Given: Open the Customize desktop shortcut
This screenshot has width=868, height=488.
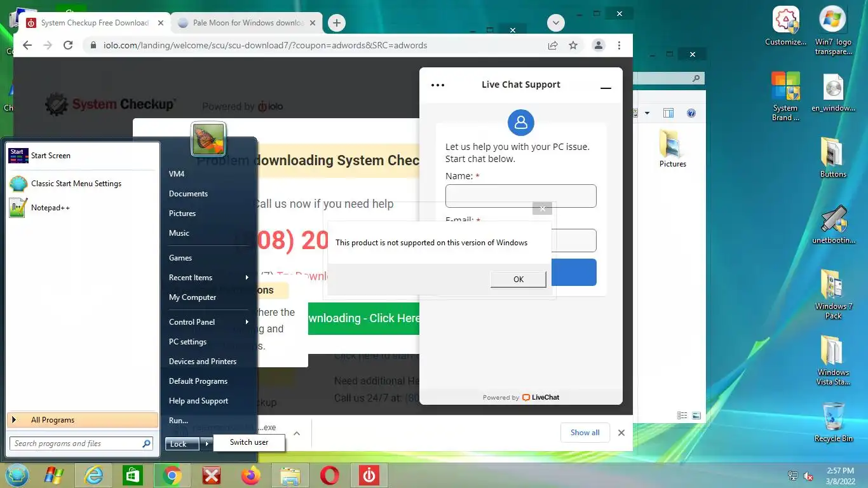Looking at the screenshot, I should [x=785, y=27].
